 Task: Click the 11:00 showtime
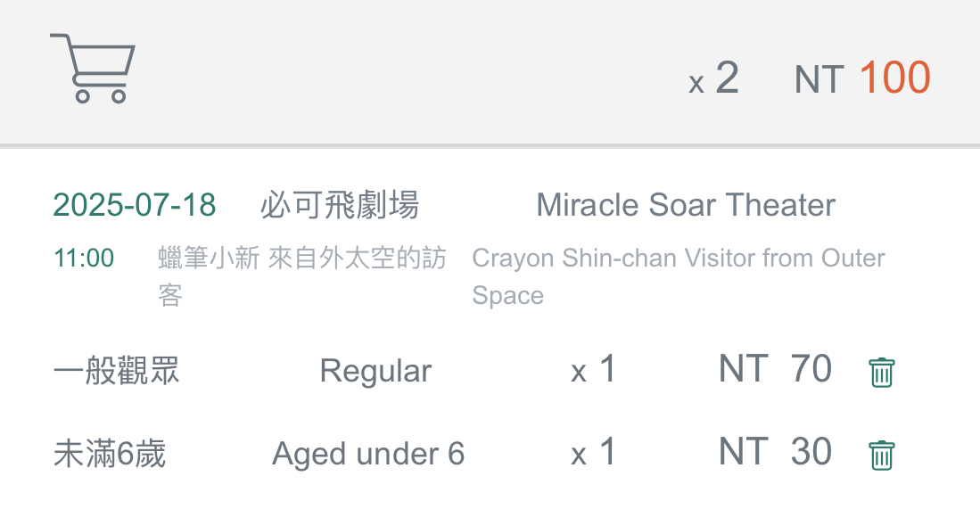click(x=84, y=258)
